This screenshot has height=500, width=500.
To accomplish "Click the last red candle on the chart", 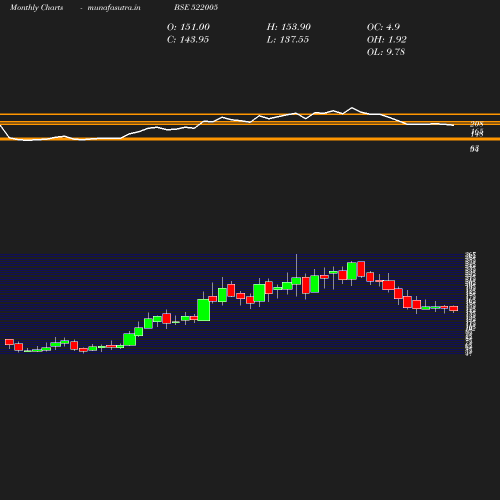I will tap(453, 308).
